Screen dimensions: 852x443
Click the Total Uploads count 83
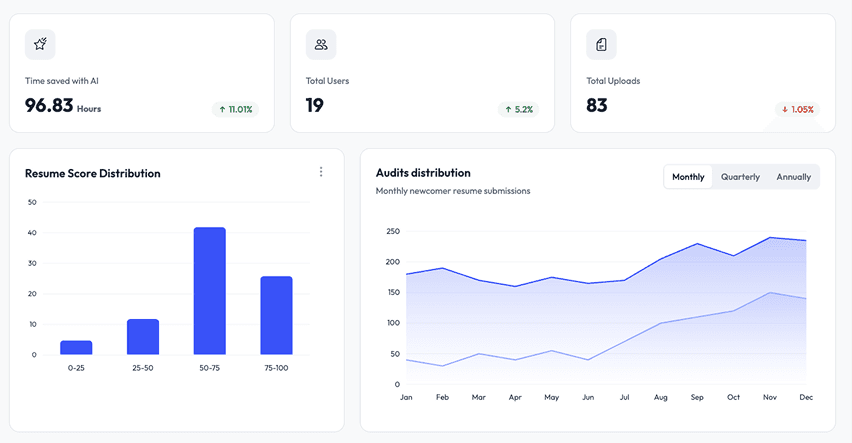point(597,105)
